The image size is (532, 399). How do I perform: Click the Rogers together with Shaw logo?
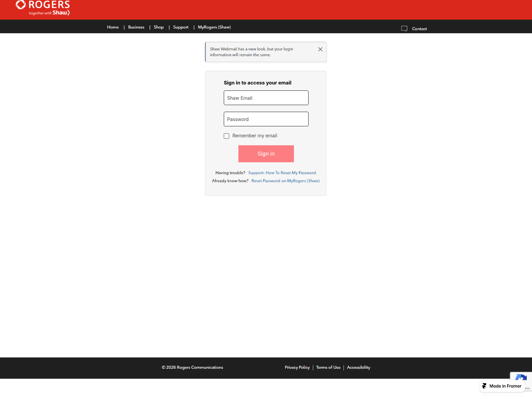[x=43, y=8]
